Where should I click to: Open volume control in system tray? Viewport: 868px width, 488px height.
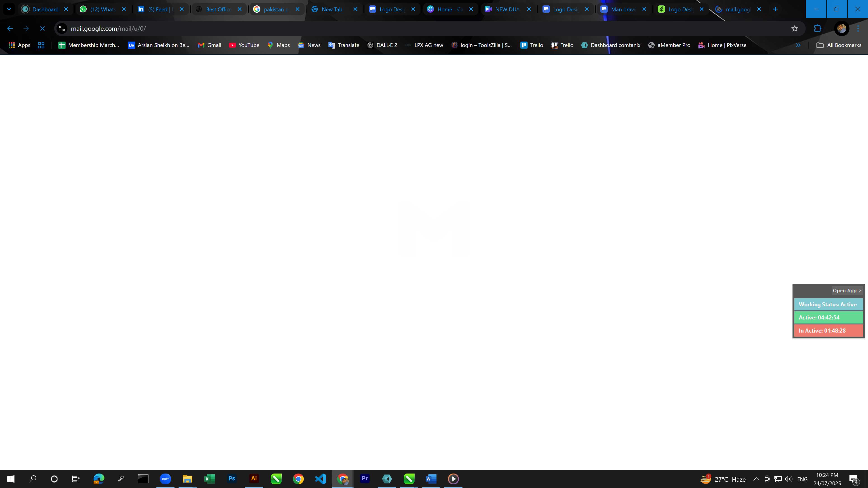788,479
